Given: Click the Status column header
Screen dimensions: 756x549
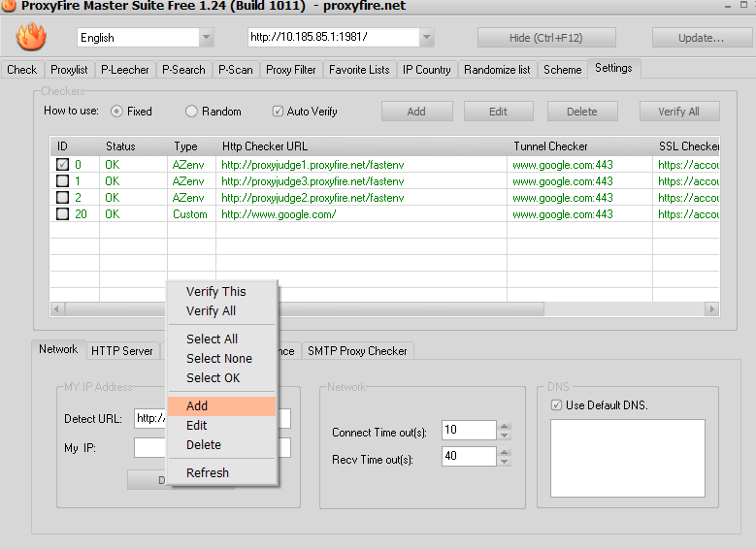Looking at the screenshot, I should tap(134, 146).
